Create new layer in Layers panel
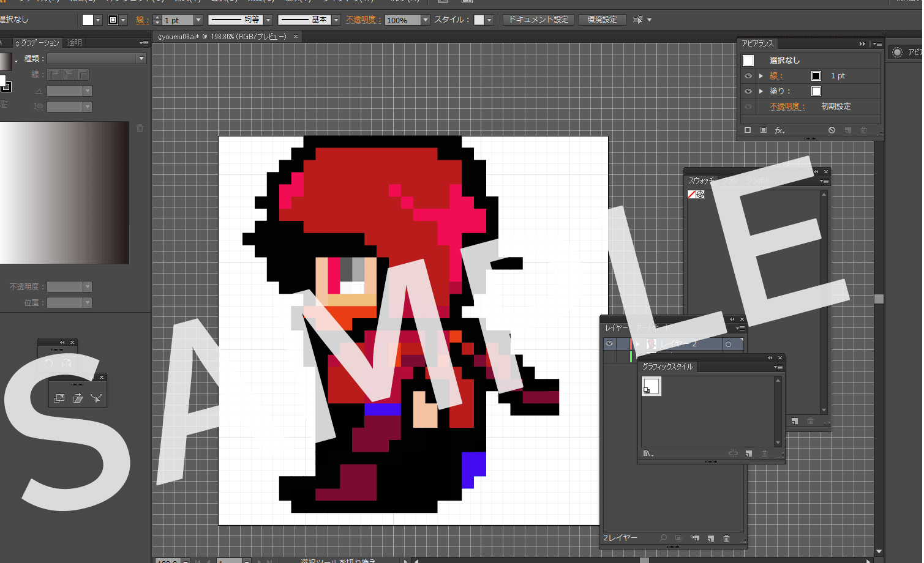Image resolution: width=924 pixels, height=563 pixels. point(711,539)
